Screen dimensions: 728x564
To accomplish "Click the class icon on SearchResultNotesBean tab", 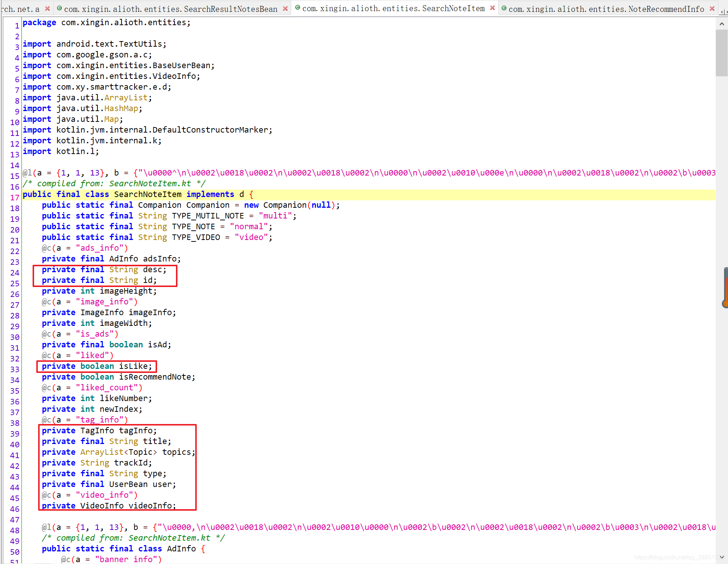I will point(59,8).
